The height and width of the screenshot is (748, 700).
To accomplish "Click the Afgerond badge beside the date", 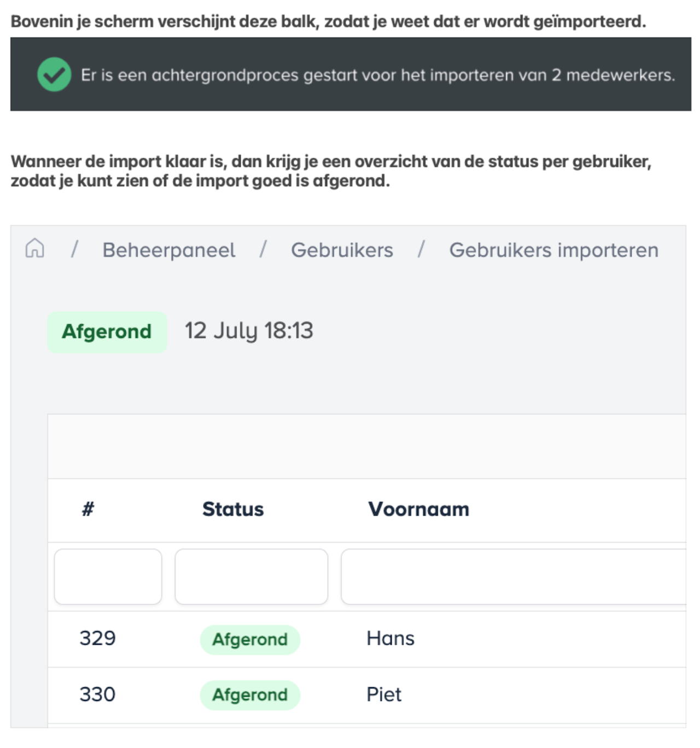I will click(107, 331).
